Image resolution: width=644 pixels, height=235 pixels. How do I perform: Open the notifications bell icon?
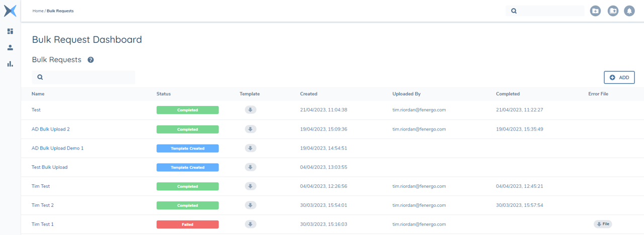coord(629,11)
